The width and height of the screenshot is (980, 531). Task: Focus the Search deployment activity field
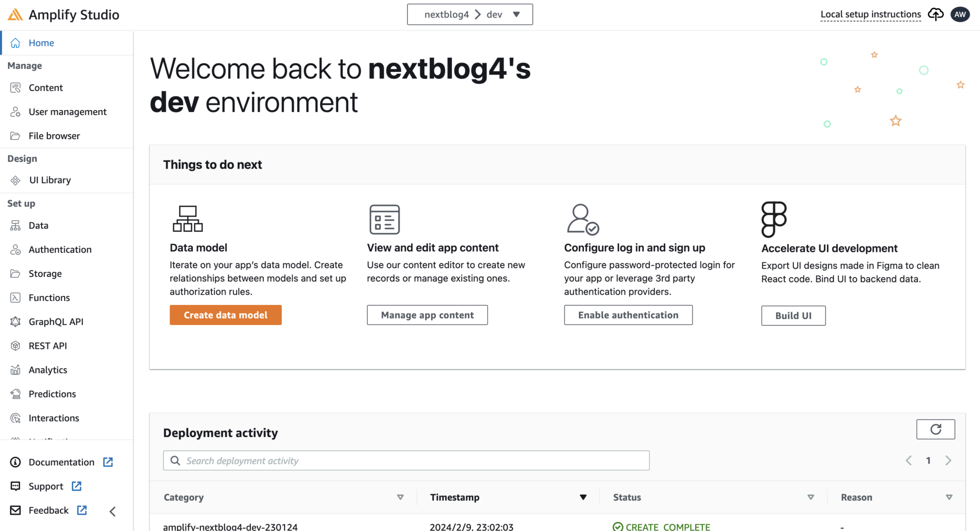[406, 461]
